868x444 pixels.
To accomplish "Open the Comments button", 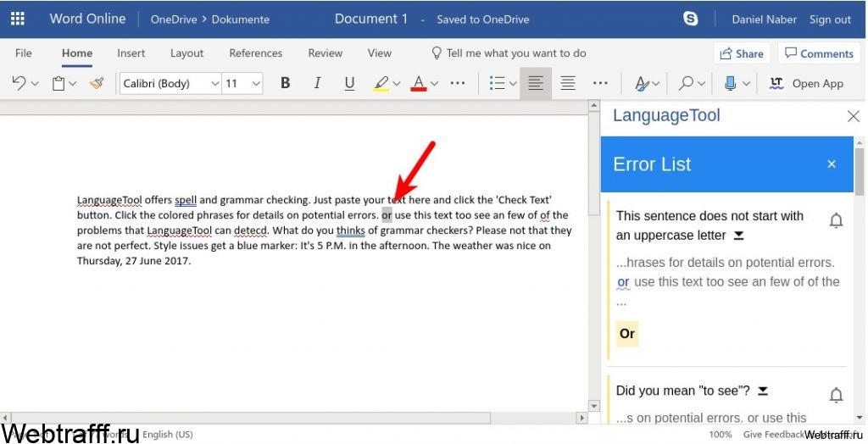I will [819, 53].
